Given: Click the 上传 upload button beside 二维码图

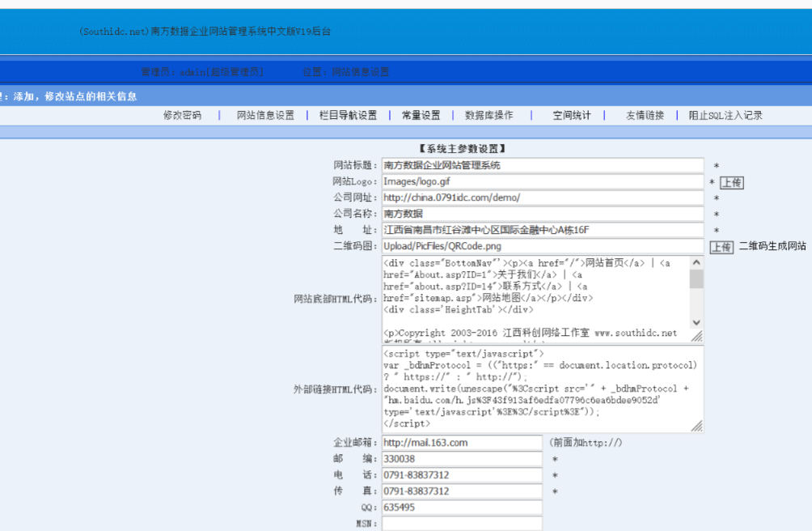Looking at the screenshot, I should point(721,246).
